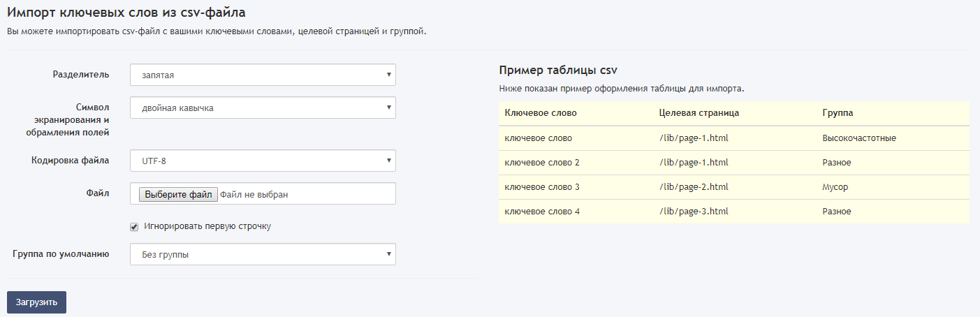Open the Кодировка файла UTF-8 dropdown
Viewport: 980px width, 317px height.
(x=263, y=161)
